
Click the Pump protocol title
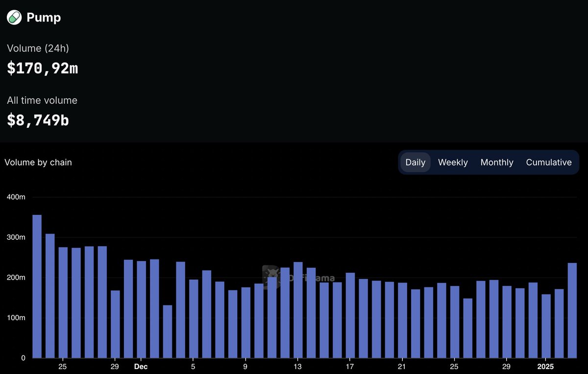(44, 18)
